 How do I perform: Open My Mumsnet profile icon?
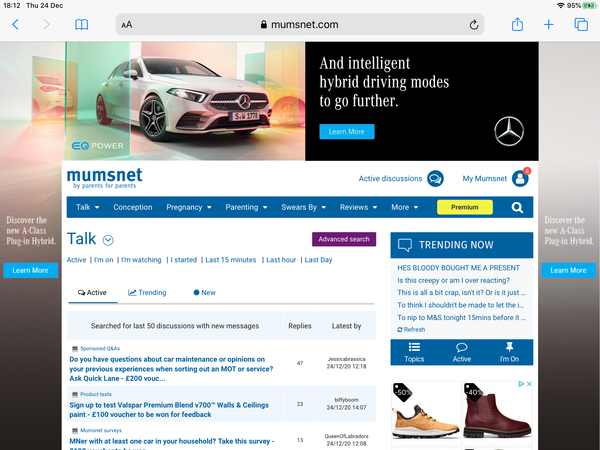[520, 178]
